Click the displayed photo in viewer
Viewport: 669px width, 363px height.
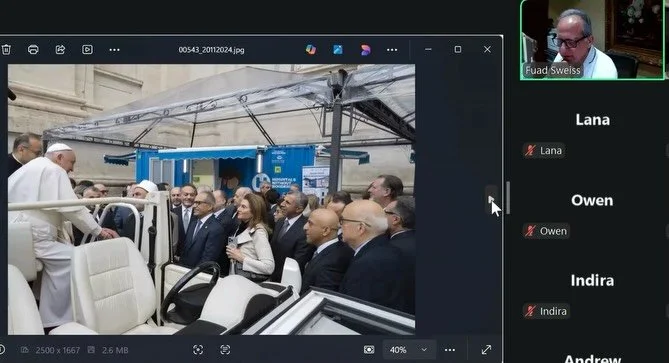click(x=211, y=199)
